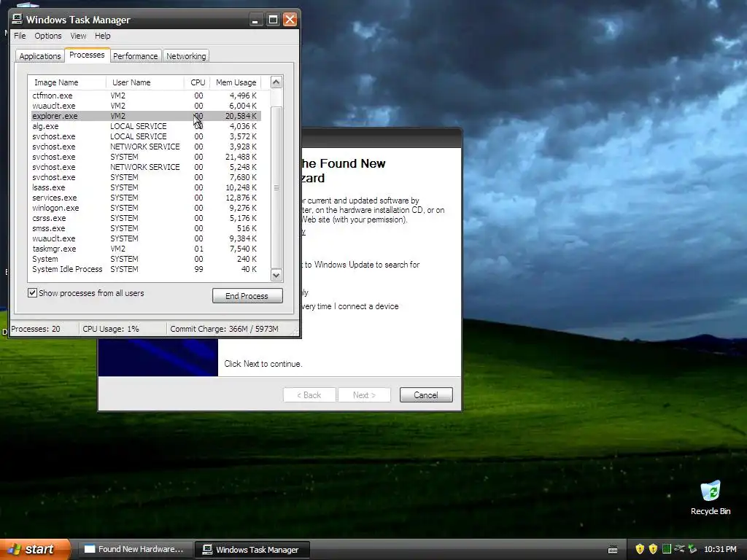This screenshot has width=747, height=560.
Task: Click the Windows Task Manager taskbar button
Action: pos(252,550)
